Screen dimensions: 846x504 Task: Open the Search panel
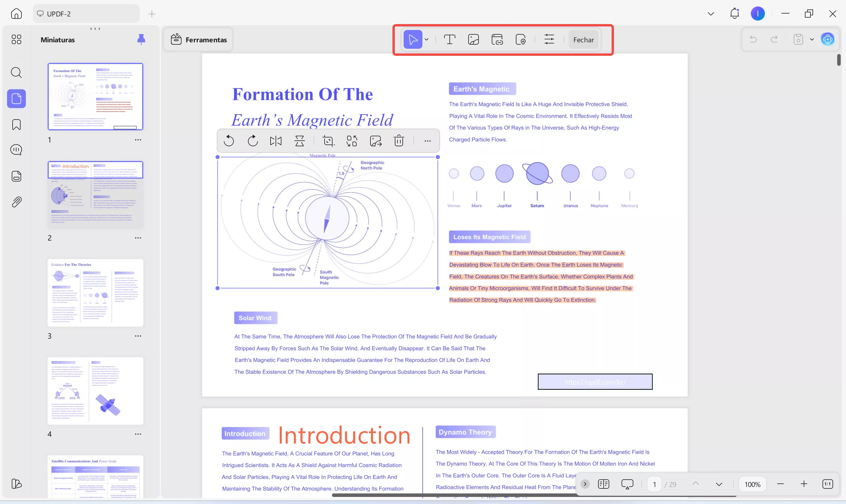click(x=16, y=72)
